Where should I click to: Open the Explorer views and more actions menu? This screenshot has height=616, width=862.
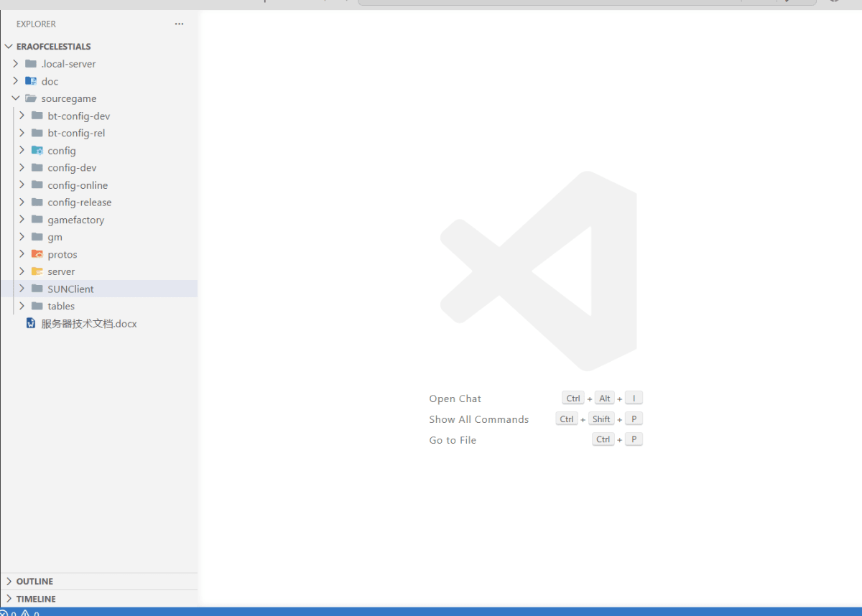[179, 24]
